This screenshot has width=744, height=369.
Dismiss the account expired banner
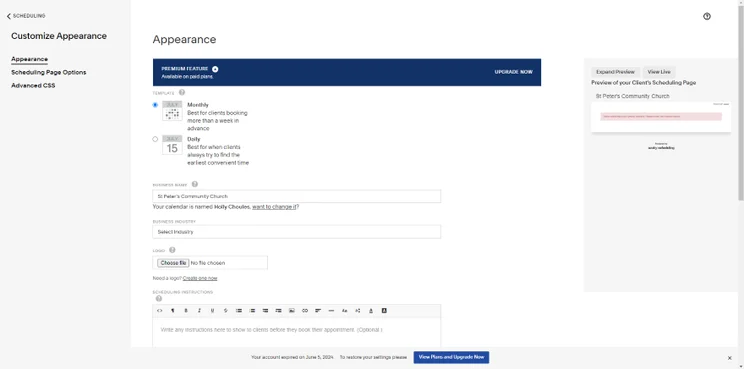[x=730, y=358]
